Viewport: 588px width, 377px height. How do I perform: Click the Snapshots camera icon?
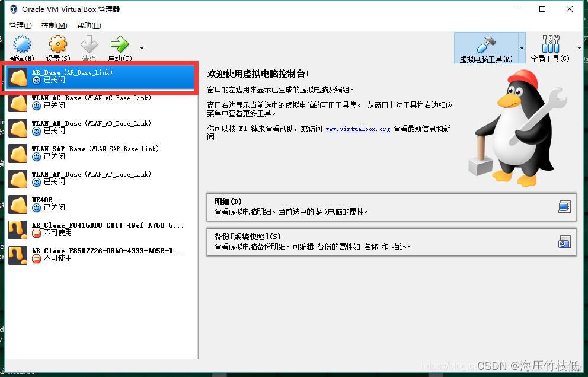click(x=564, y=242)
